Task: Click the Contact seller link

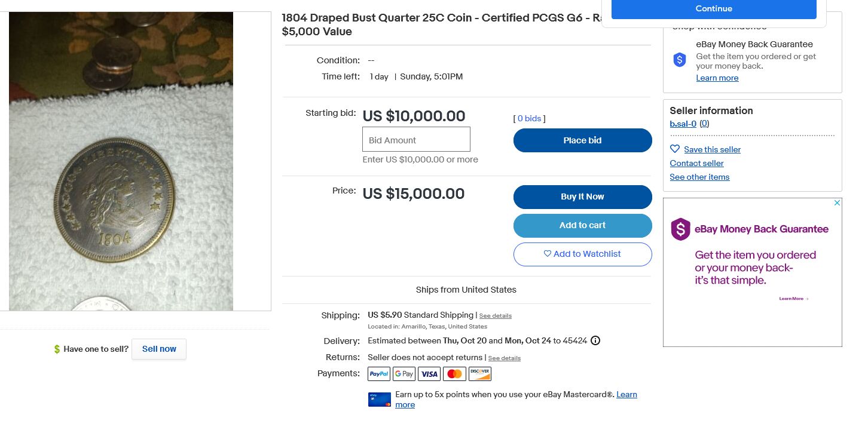Action: [696, 163]
